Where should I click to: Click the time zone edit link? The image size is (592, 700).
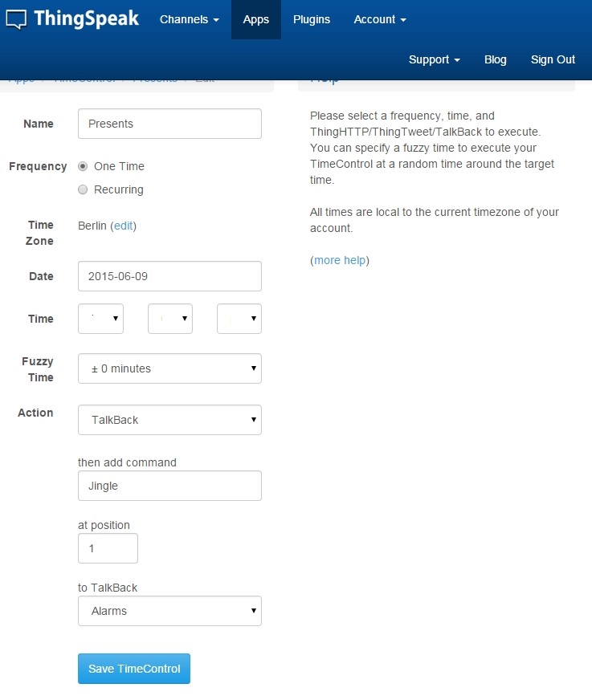point(124,226)
